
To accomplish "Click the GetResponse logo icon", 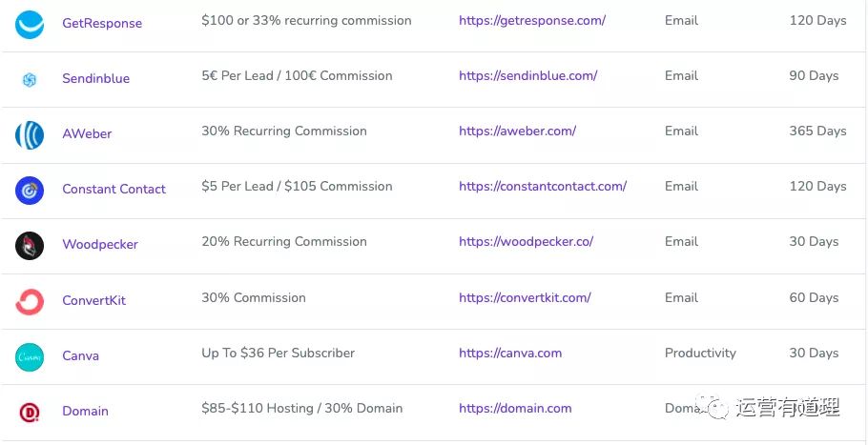I will coord(30,25).
